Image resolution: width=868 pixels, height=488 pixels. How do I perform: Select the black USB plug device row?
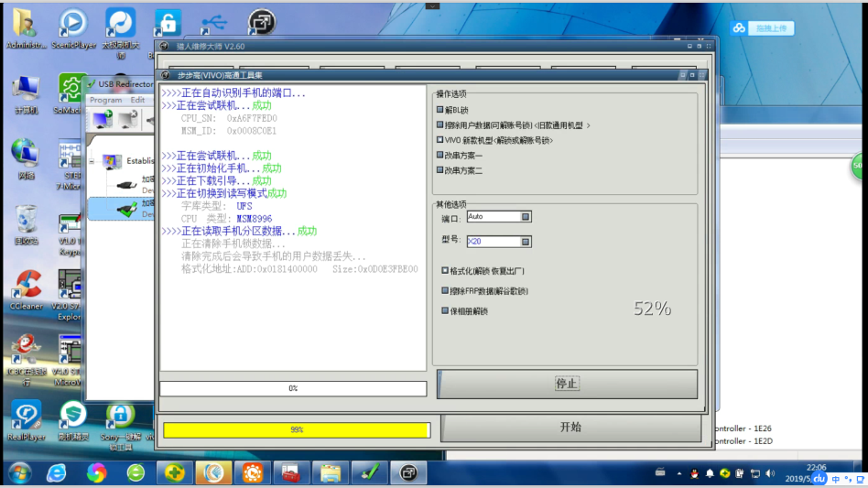coord(127,185)
